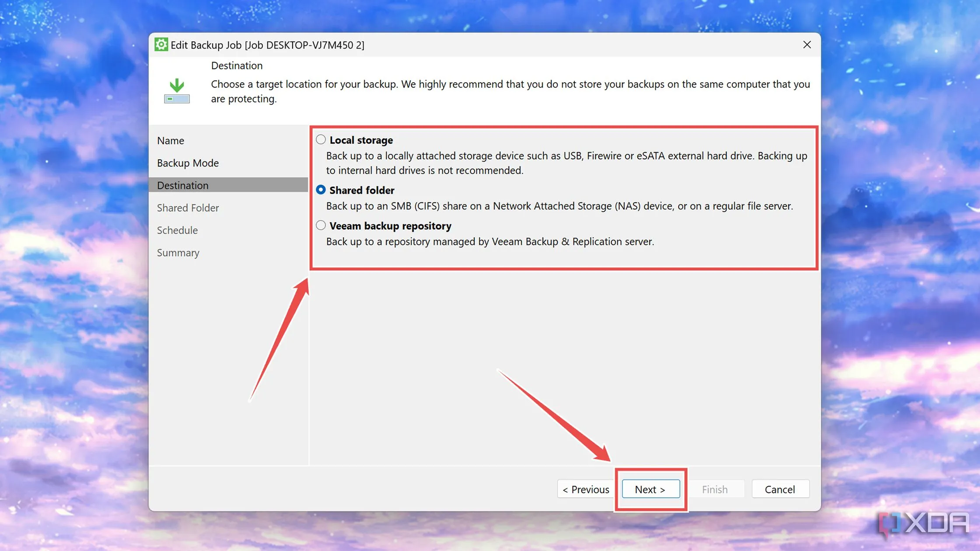Viewport: 980px width, 551px height.
Task: Click the Next button
Action: tap(651, 489)
